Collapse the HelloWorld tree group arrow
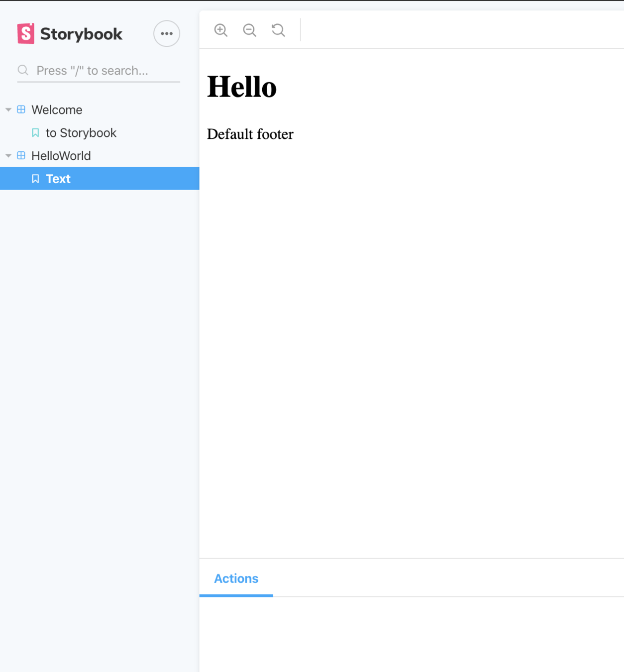This screenshot has height=672, width=624. [x=8, y=156]
